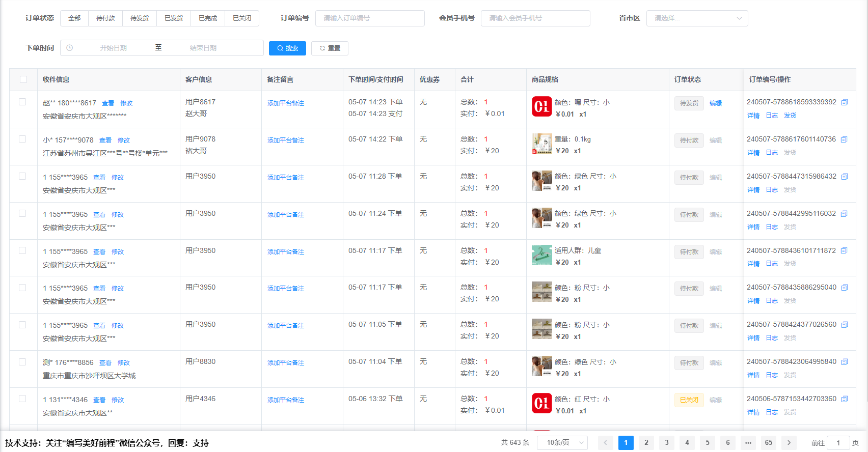The image size is (868, 452).
Task: Open red 01 product thumbnail in first row
Action: click(x=541, y=107)
